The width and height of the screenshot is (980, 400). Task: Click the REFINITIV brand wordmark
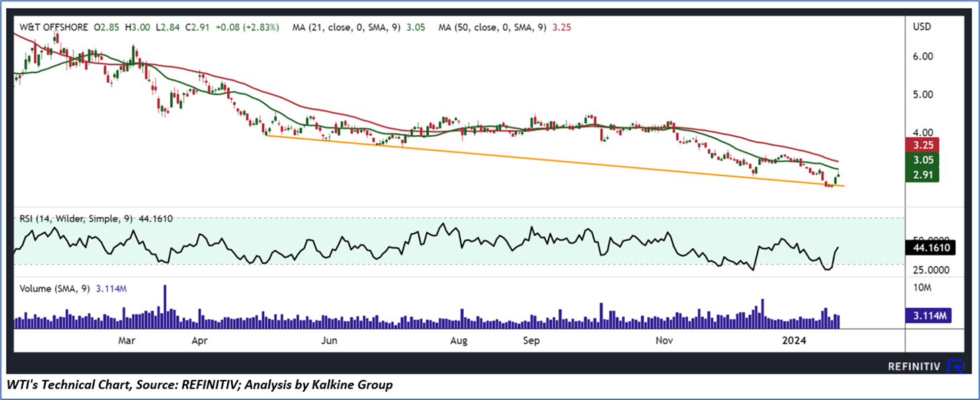[914, 366]
